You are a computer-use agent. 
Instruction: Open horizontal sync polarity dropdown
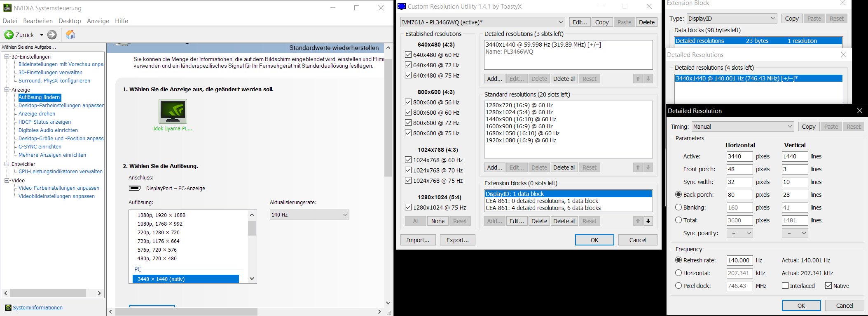point(740,233)
